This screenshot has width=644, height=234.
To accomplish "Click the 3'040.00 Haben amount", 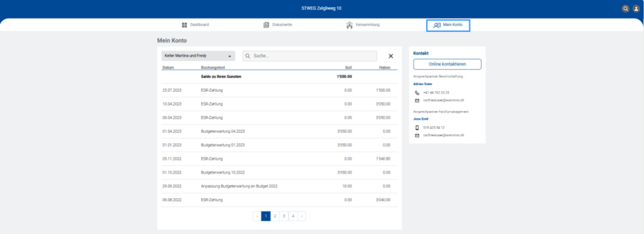I will click(383, 200).
